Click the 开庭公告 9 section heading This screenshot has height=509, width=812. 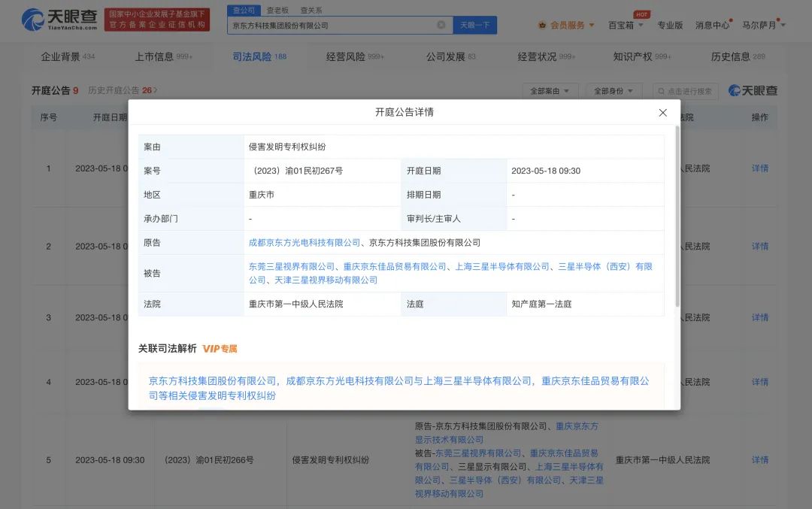(x=55, y=91)
